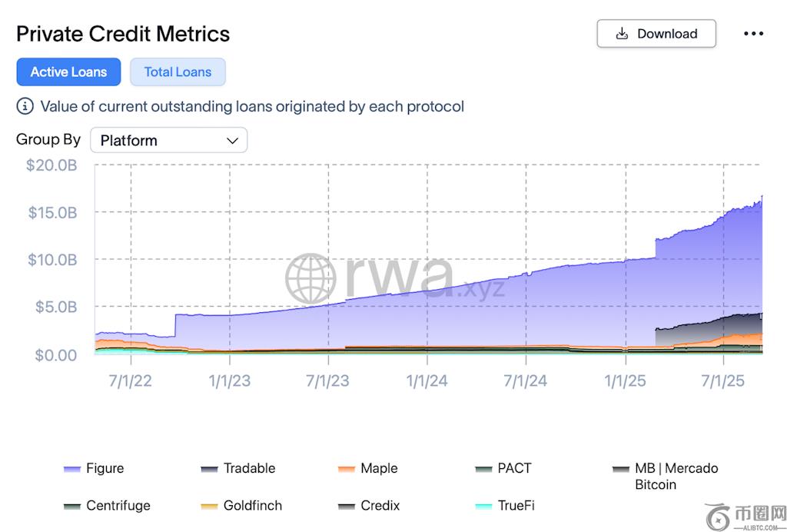Click the 7/1/24 x-axis date label
The image size is (787, 532).
pos(526,381)
